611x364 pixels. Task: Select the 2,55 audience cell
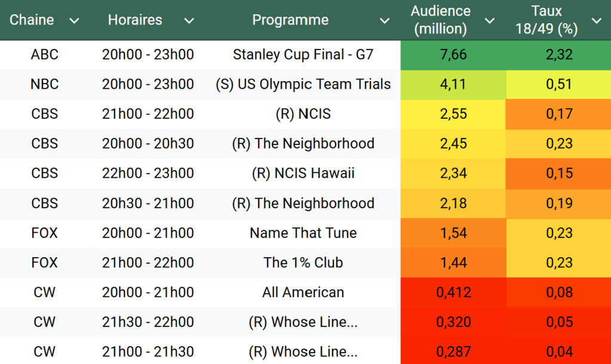pyautogui.click(x=453, y=114)
